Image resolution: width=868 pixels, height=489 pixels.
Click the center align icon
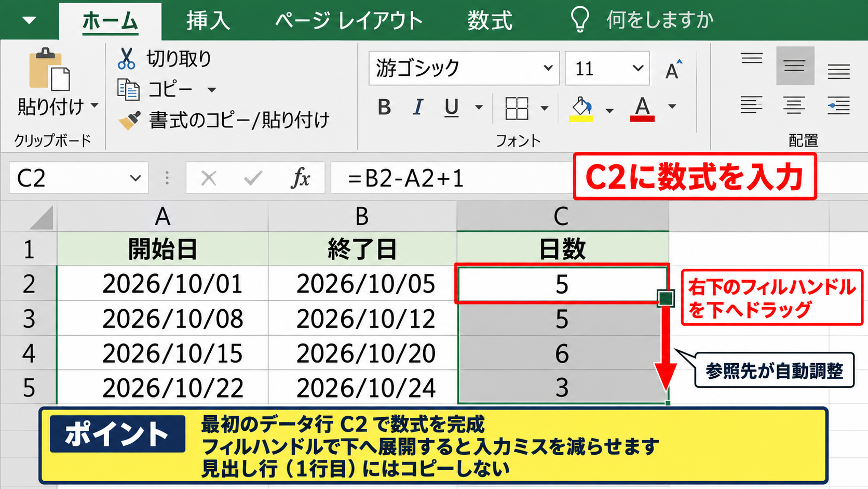(x=795, y=105)
